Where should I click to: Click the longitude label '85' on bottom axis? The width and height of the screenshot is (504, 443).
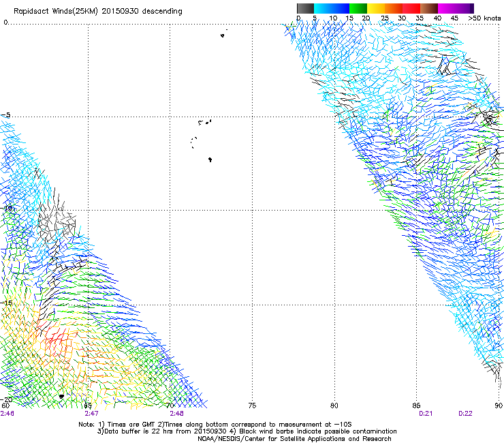click(416, 406)
